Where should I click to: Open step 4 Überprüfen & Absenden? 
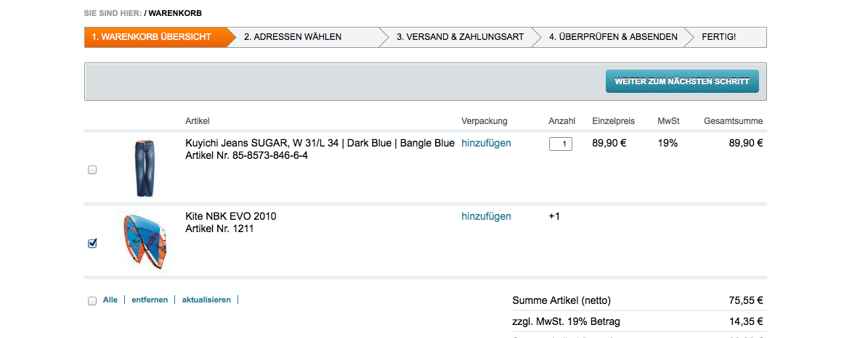(613, 37)
